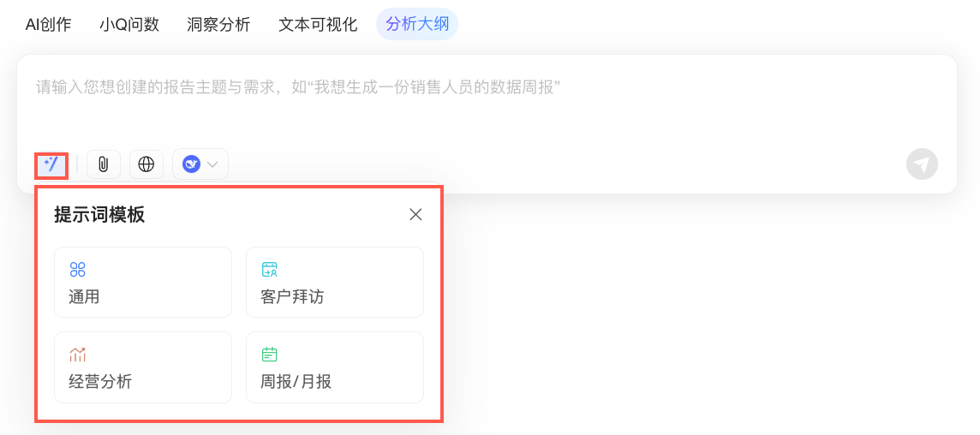Close the 提示词模板 panel
Viewport: 980px width, 435px height.
tap(415, 215)
